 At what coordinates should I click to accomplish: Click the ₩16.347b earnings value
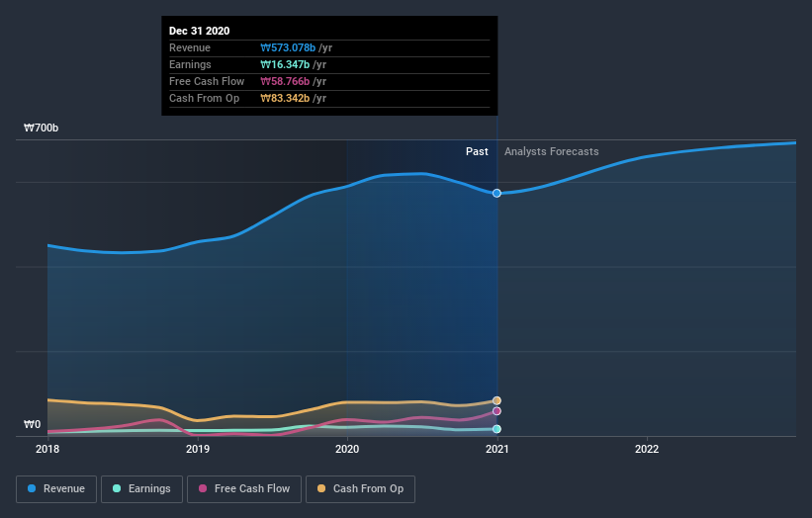click(x=285, y=64)
